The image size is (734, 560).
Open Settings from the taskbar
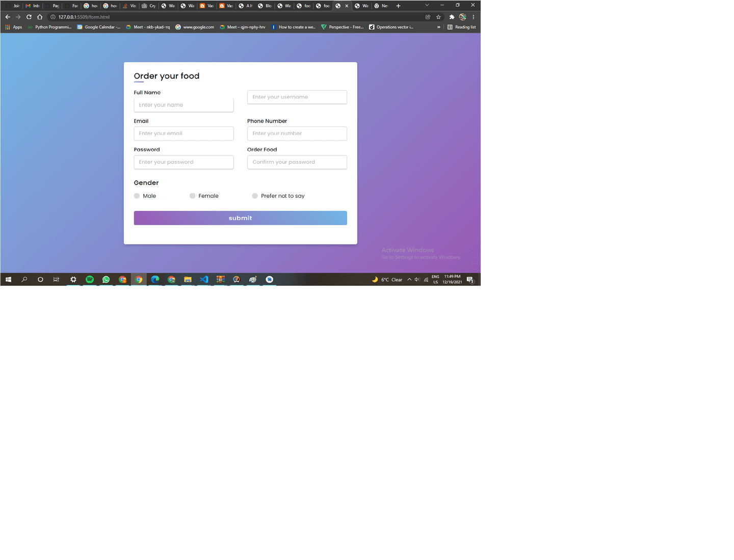pos(73,279)
